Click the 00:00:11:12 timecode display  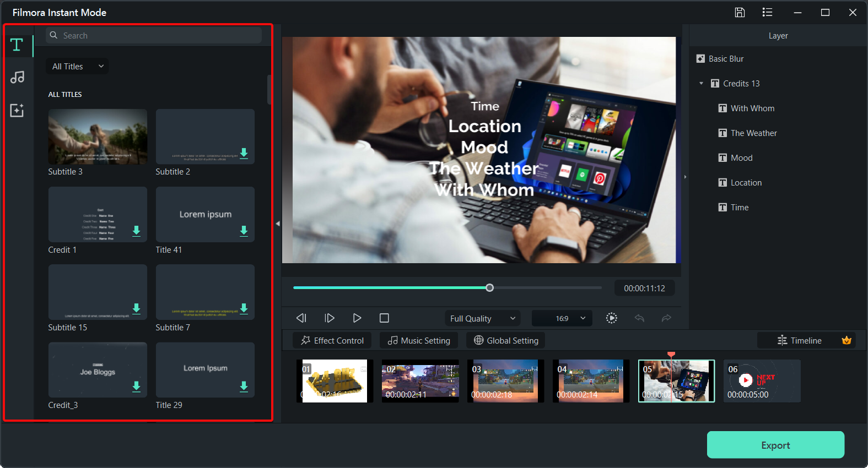click(x=644, y=288)
